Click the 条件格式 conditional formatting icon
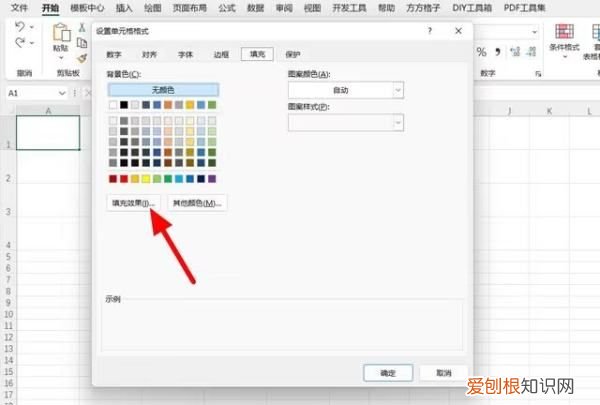 click(x=564, y=31)
